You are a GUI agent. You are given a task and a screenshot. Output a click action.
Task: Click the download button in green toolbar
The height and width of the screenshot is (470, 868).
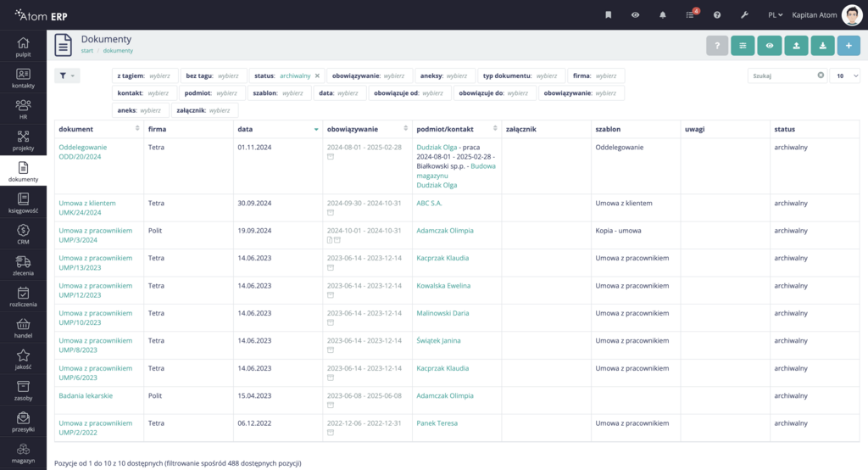click(822, 46)
